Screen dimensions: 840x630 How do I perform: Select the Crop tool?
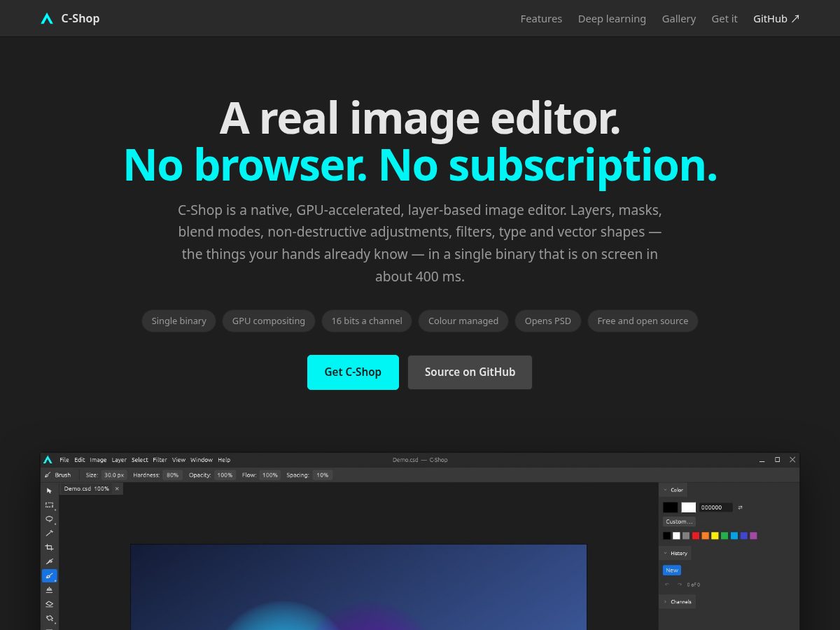tap(49, 547)
